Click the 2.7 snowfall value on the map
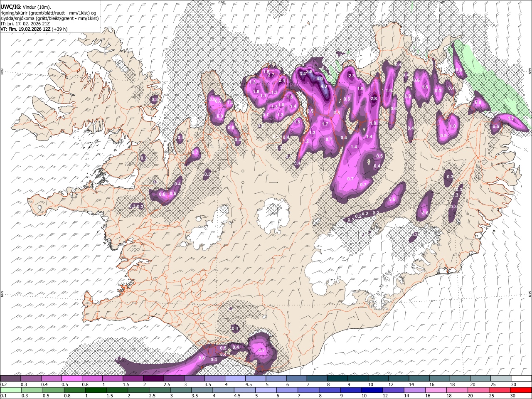 (x=271, y=75)
